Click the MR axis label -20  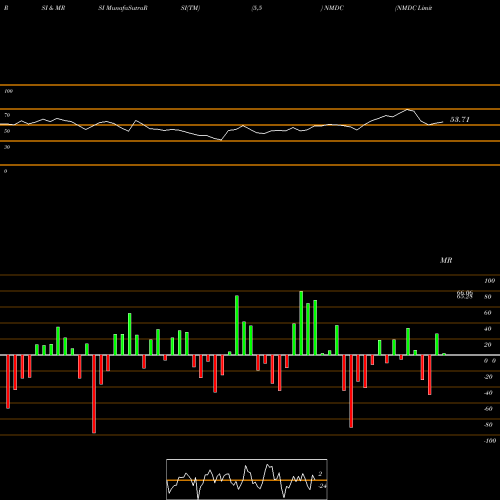pyautogui.click(x=488, y=377)
